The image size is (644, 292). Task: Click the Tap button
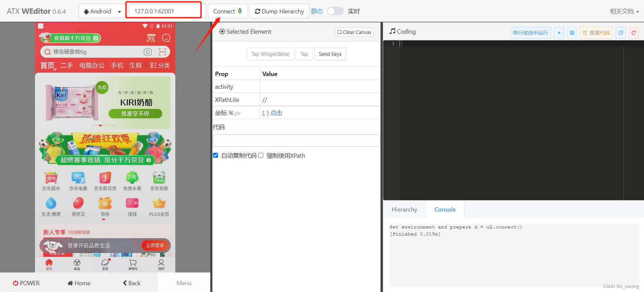tap(304, 54)
